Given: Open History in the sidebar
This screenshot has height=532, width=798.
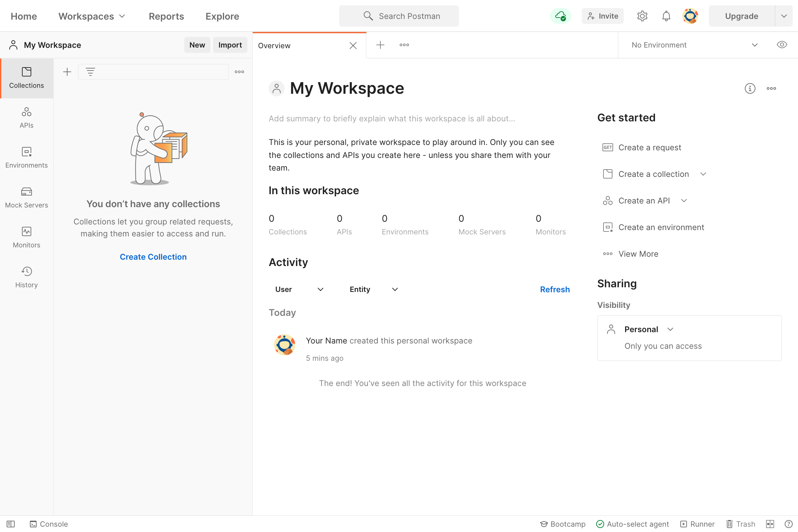Looking at the screenshot, I should tap(27, 278).
